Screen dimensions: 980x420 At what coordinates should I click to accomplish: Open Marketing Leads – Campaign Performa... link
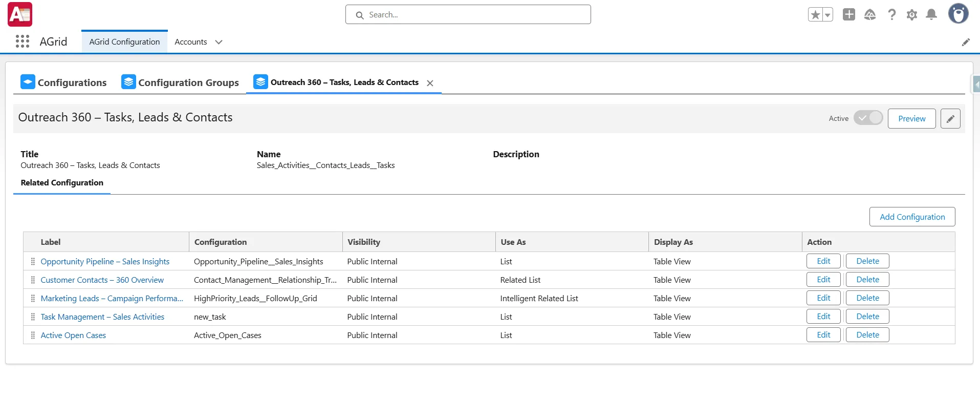112,298
